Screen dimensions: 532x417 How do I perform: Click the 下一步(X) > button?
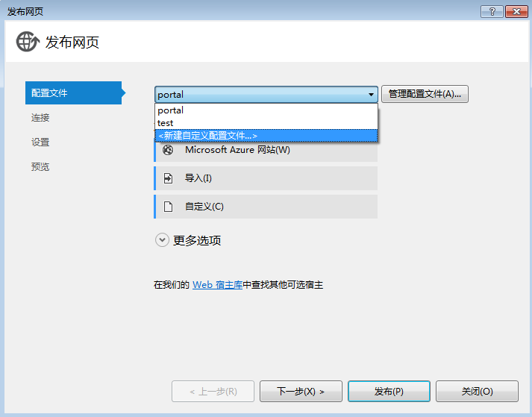[301, 391]
